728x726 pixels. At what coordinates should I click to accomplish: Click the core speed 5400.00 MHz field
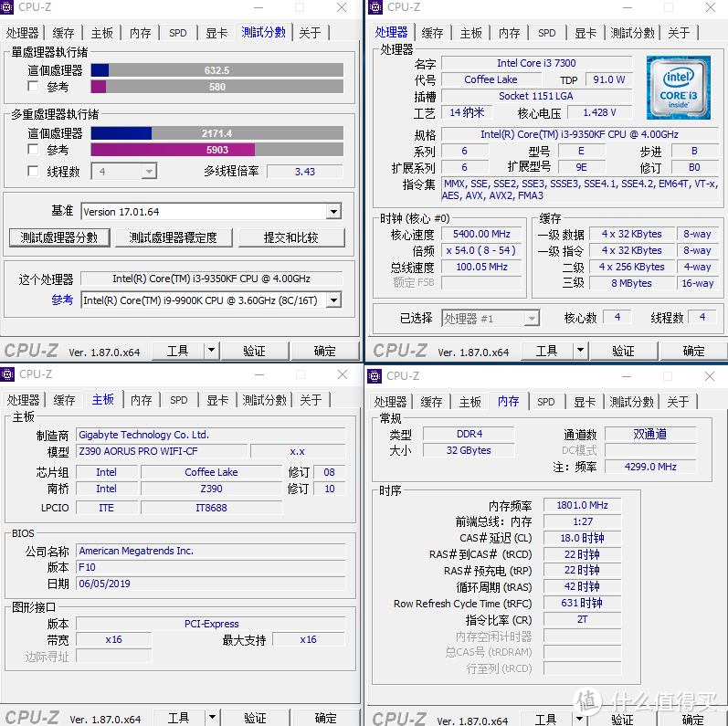(x=481, y=234)
